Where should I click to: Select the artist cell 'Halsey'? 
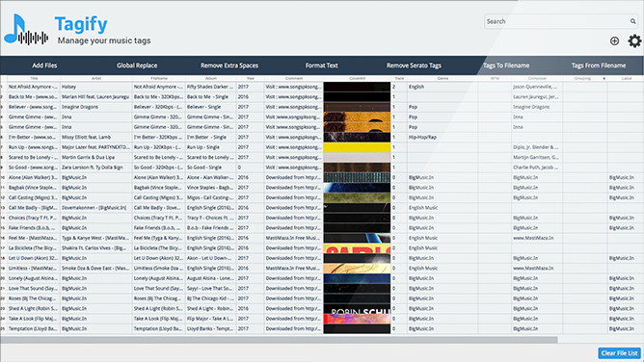(x=96, y=87)
